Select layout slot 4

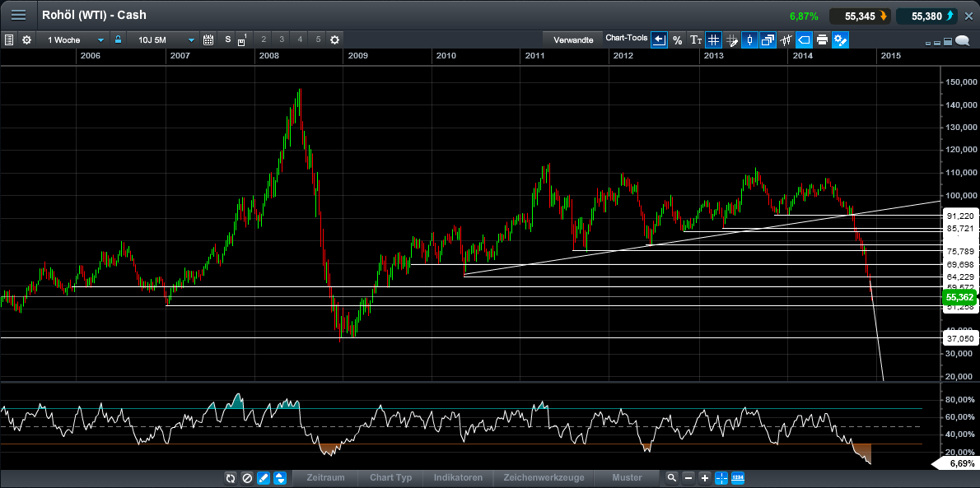(300, 40)
